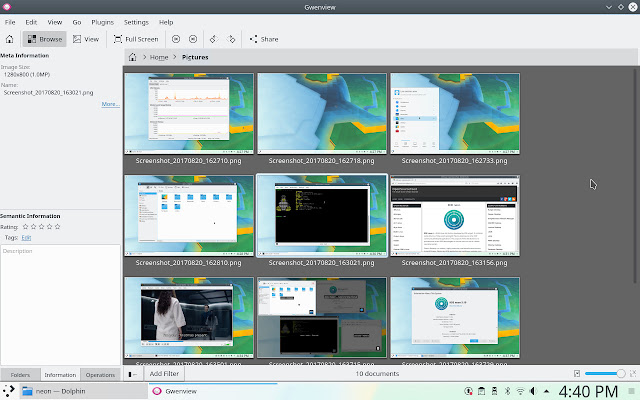Select thumbnail Screenshot_20170820_162710.png

click(x=189, y=114)
